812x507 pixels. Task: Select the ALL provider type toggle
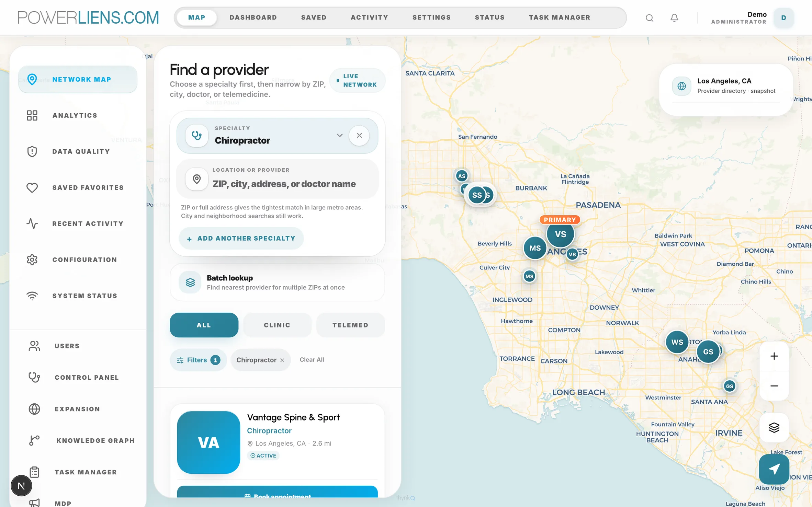pos(204,325)
